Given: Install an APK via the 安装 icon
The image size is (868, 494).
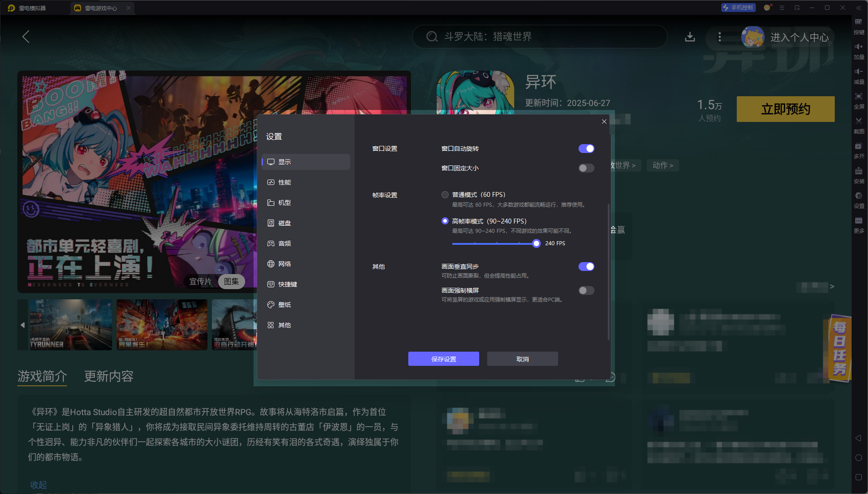Looking at the screenshot, I should coord(859,176).
